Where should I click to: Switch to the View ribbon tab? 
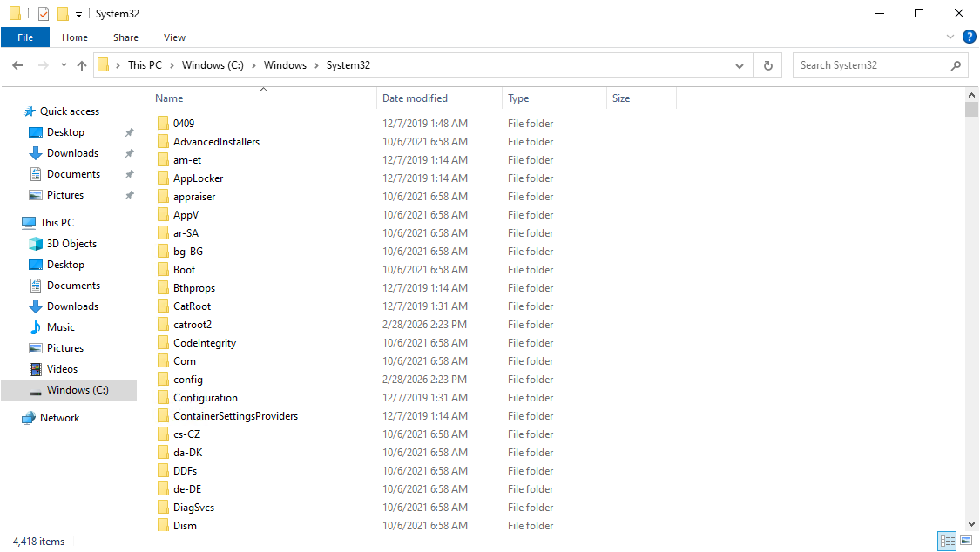click(174, 37)
